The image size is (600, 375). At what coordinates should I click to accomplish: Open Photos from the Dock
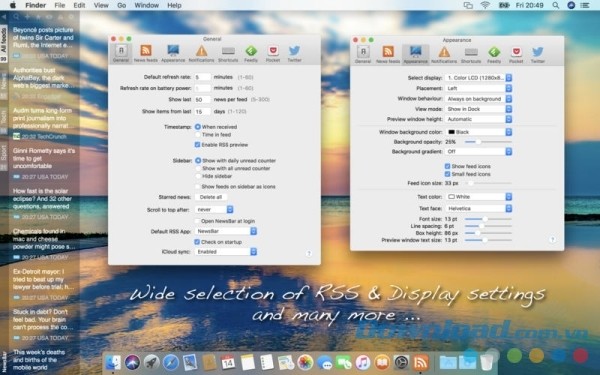tap(305, 362)
